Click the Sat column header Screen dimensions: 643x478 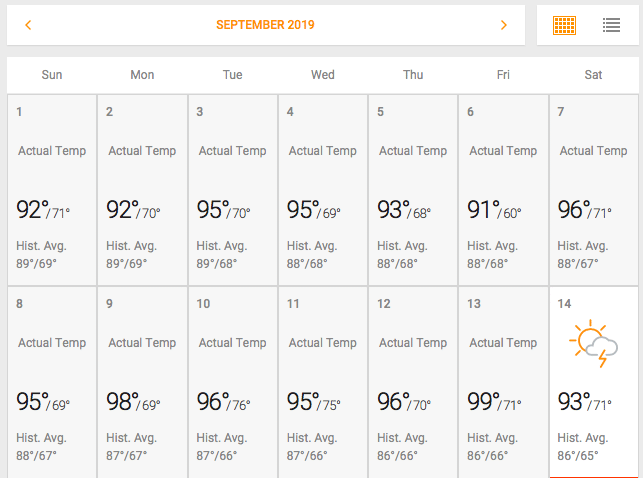click(x=593, y=75)
